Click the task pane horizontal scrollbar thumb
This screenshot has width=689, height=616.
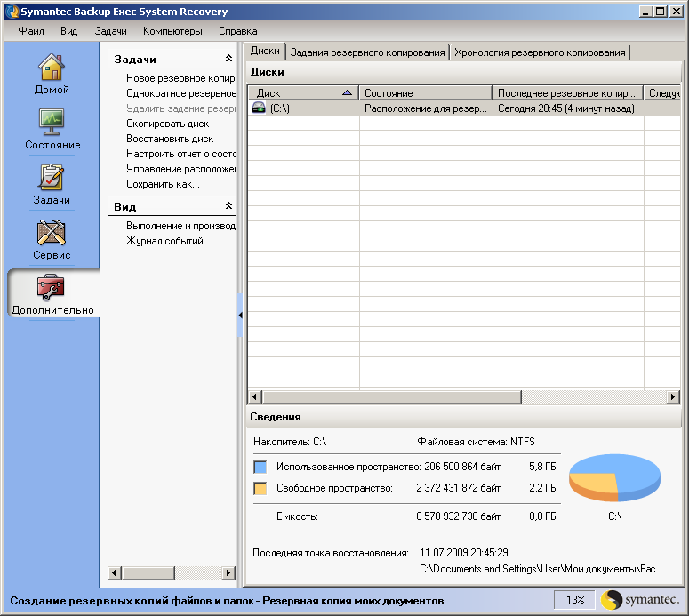coord(148,573)
